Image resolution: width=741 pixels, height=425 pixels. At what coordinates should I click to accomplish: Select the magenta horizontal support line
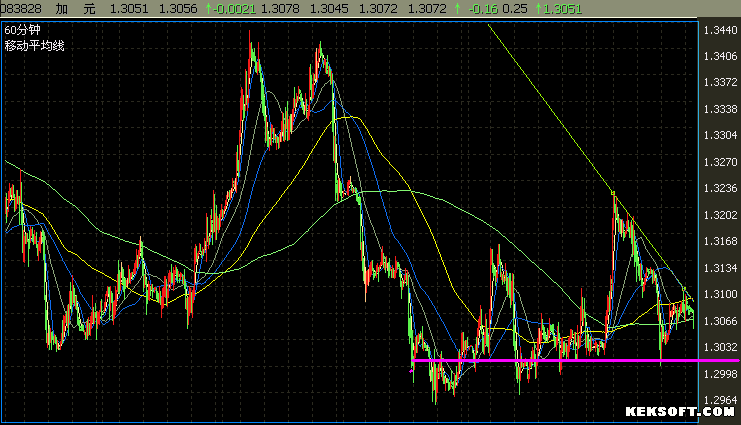[575, 361]
